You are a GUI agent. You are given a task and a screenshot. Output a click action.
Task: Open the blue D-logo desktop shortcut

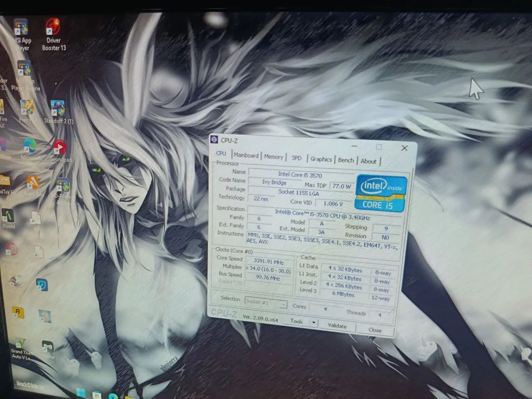pyautogui.click(x=42, y=285)
